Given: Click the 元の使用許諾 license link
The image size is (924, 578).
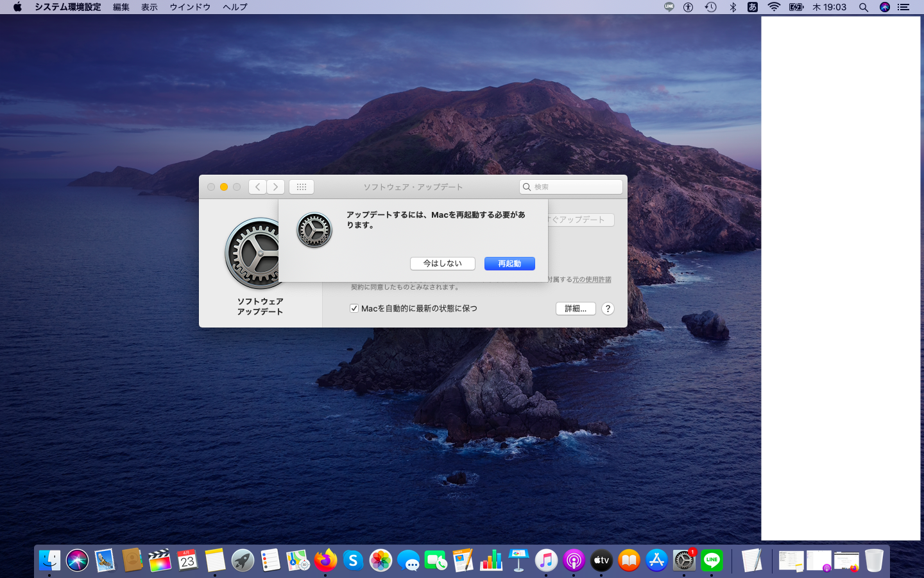Looking at the screenshot, I should click(x=592, y=279).
